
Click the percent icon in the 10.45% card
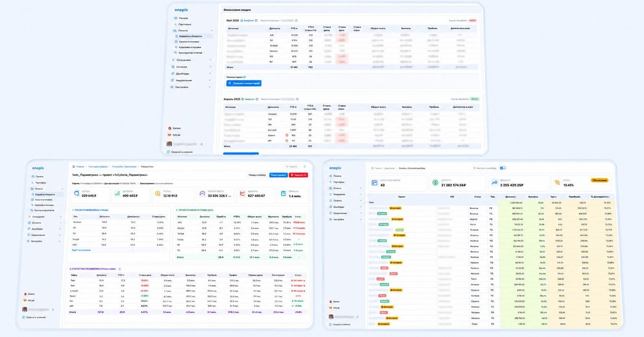557,183
